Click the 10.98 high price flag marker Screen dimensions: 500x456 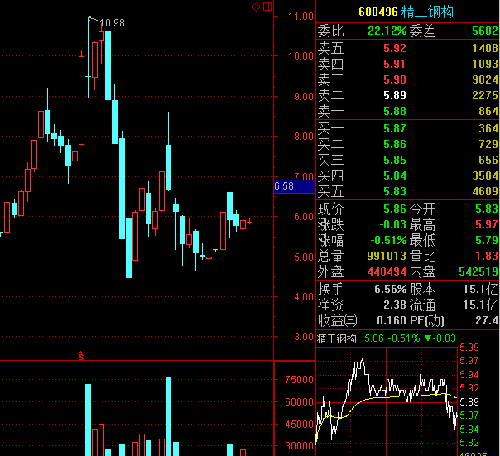click(107, 22)
